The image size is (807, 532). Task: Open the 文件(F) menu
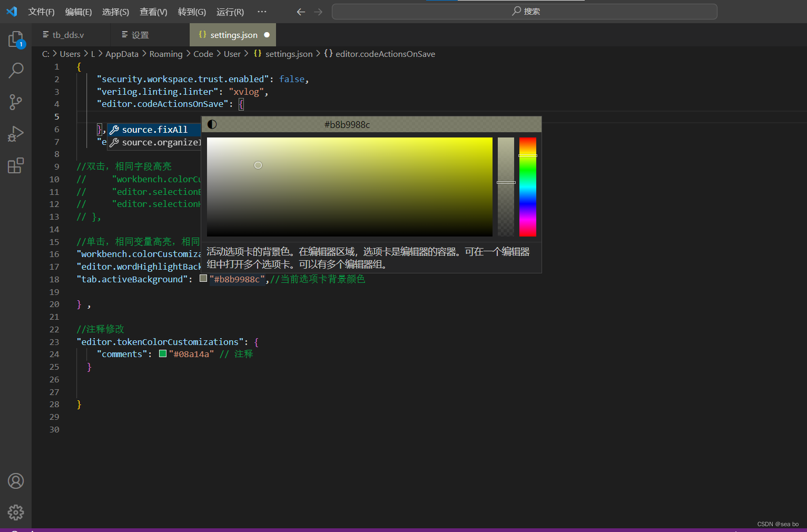[x=41, y=12]
